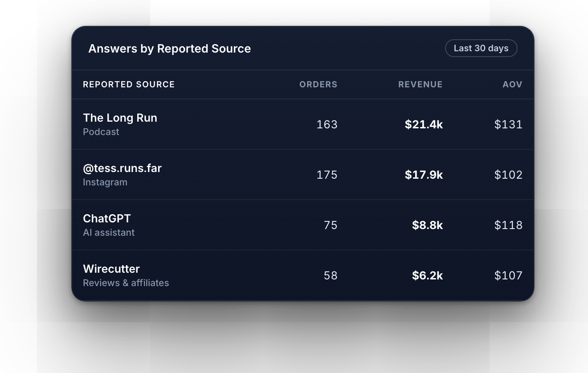The image size is (588, 373).
Task: Click the $102 AOV value
Action: tap(508, 175)
